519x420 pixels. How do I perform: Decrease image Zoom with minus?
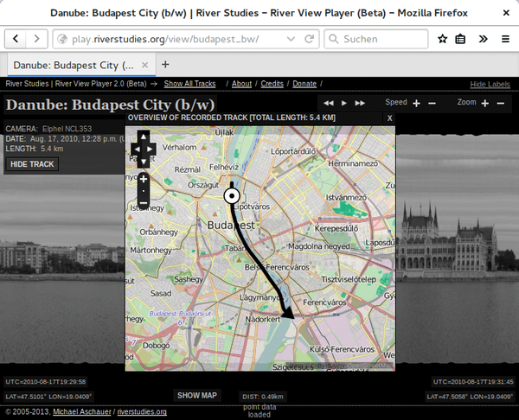click(501, 103)
